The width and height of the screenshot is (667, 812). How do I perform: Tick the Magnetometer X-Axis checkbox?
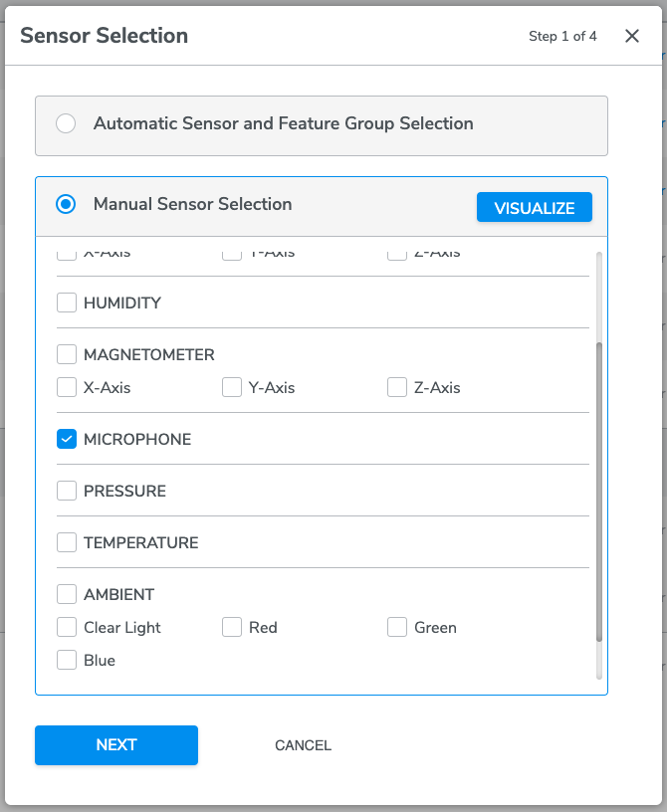(67, 387)
